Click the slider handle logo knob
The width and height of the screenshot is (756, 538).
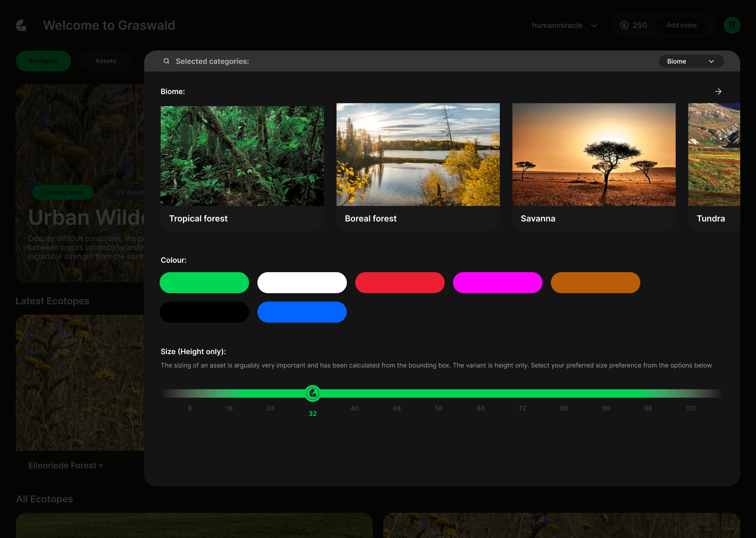(313, 393)
